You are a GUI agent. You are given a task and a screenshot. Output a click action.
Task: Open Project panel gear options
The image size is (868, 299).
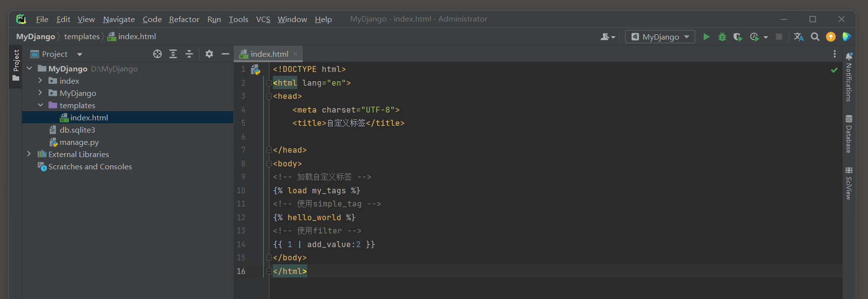pos(209,54)
